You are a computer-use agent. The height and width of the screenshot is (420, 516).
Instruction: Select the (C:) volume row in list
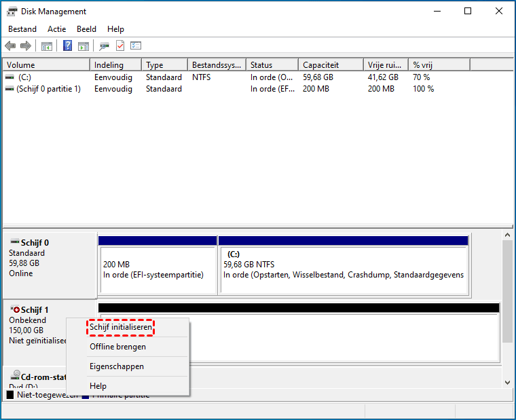pos(25,77)
